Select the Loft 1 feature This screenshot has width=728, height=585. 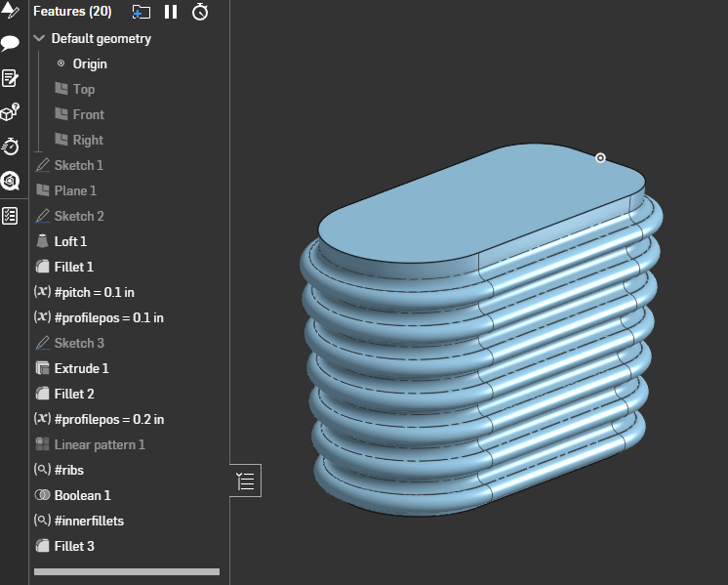coord(70,241)
